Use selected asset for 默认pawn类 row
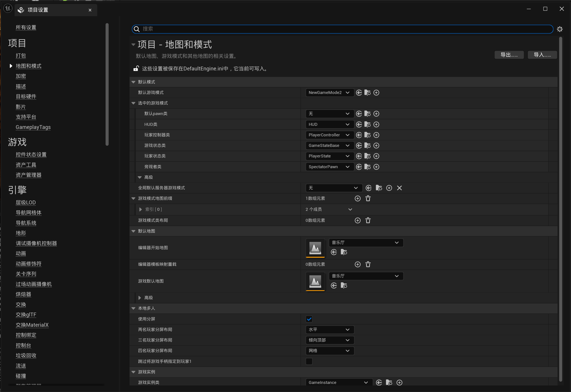 (359, 114)
